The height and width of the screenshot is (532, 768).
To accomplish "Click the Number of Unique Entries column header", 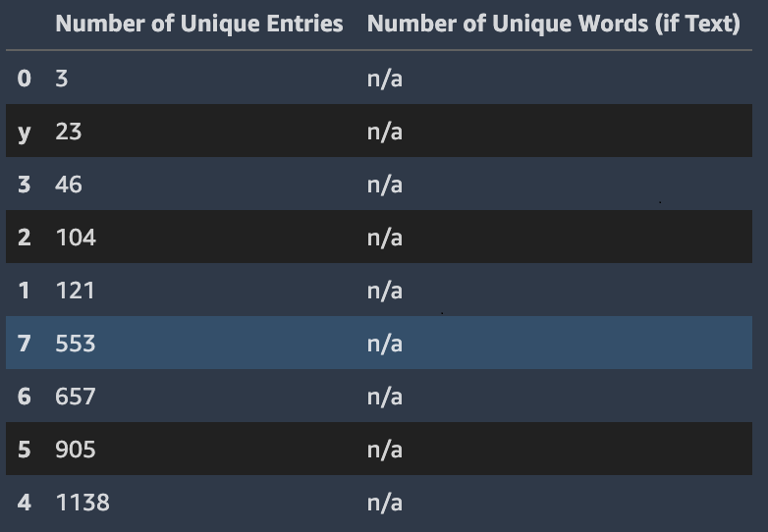I will (x=198, y=25).
